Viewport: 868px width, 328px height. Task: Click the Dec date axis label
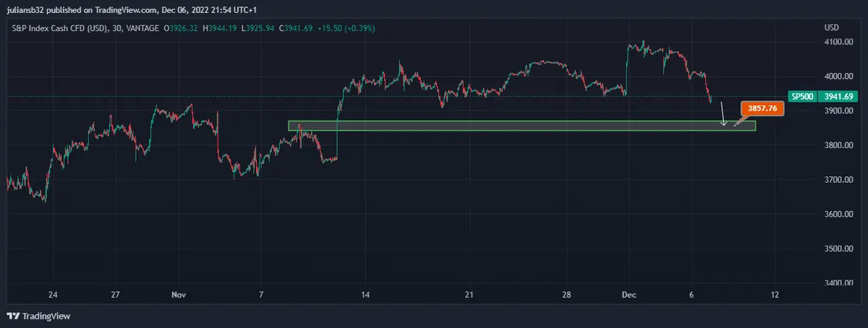[x=628, y=295]
